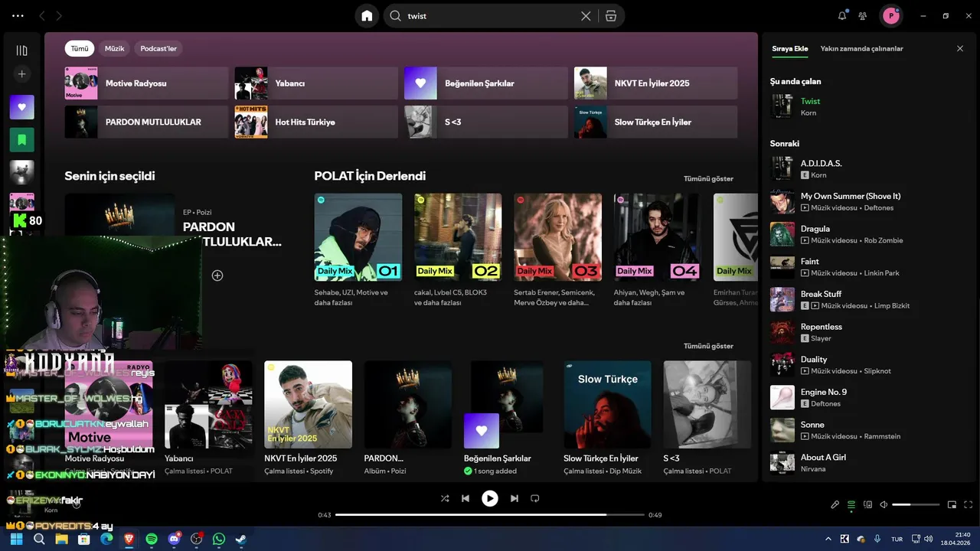Open Friend Activity icon
Screen dimensions: 980x551
pyautogui.click(x=863, y=15)
